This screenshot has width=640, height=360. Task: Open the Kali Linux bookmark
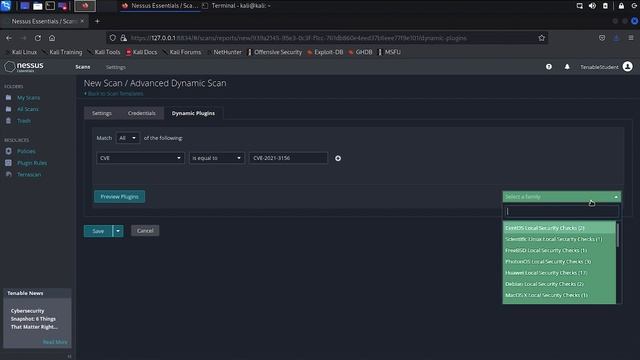pos(21,52)
